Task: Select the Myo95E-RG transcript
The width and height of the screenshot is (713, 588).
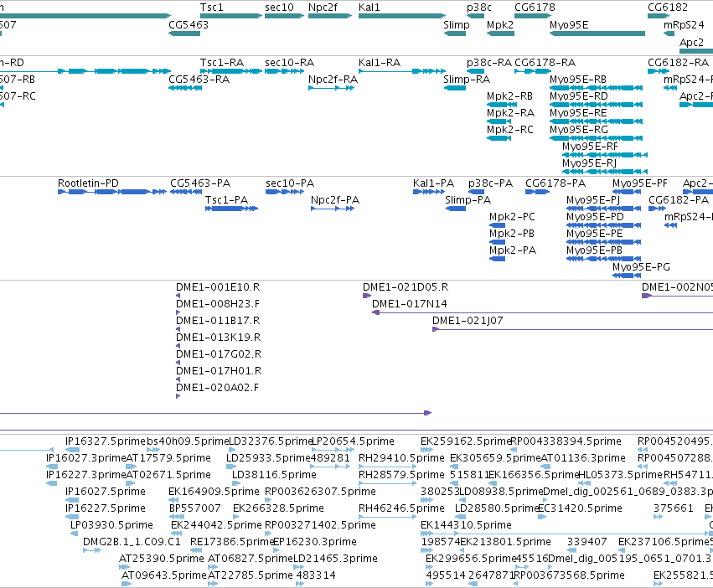Action: 597,138
